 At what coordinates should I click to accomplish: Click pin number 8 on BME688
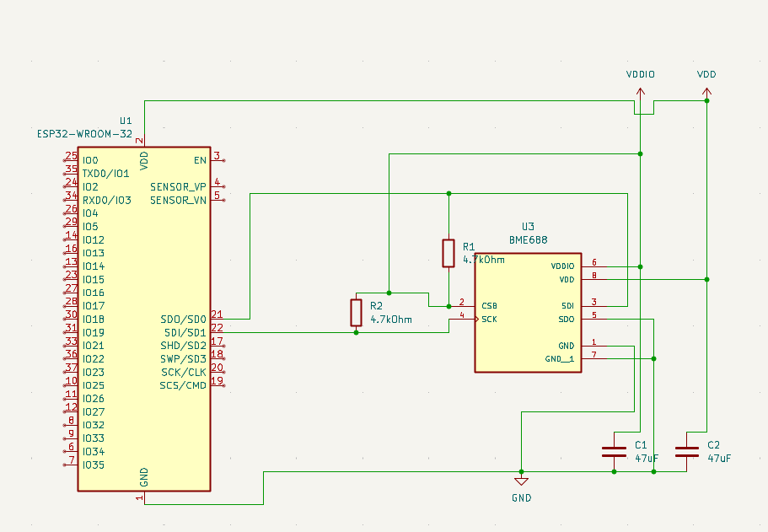click(594, 276)
